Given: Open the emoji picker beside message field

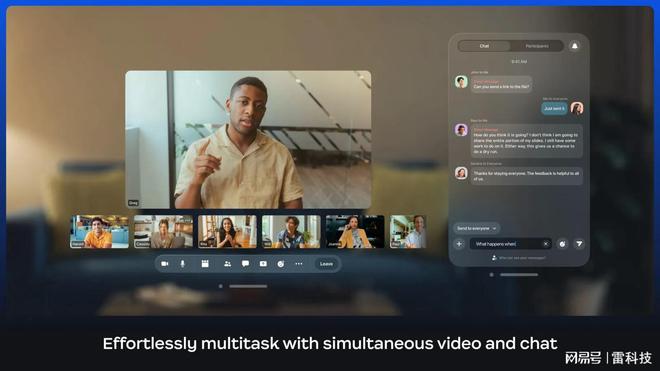Looking at the screenshot, I should click(x=562, y=244).
